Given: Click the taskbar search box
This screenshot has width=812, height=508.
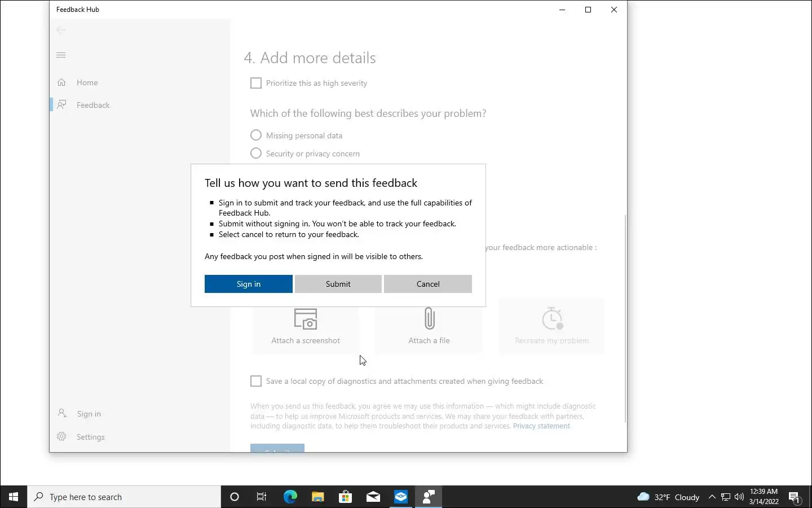Looking at the screenshot, I should (x=124, y=497).
